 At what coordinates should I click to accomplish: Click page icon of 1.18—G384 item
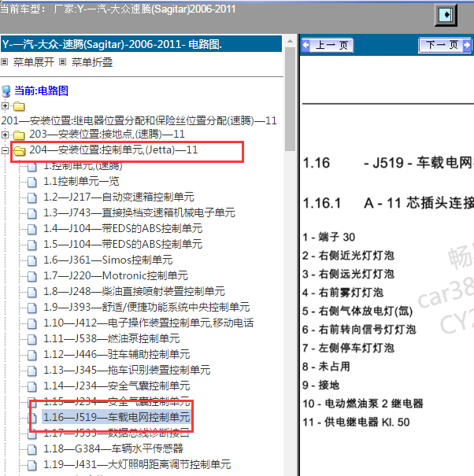(x=32, y=450)
